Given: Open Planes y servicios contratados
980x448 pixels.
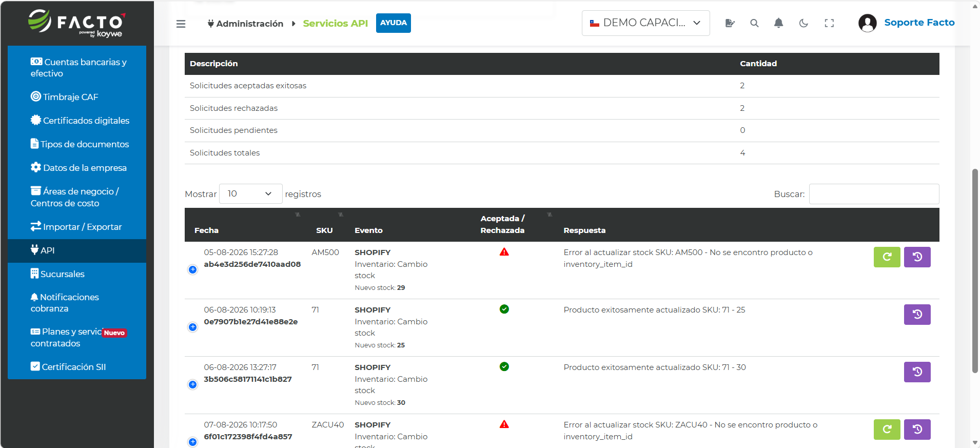Looking at the screenshot, I should 77,338.
